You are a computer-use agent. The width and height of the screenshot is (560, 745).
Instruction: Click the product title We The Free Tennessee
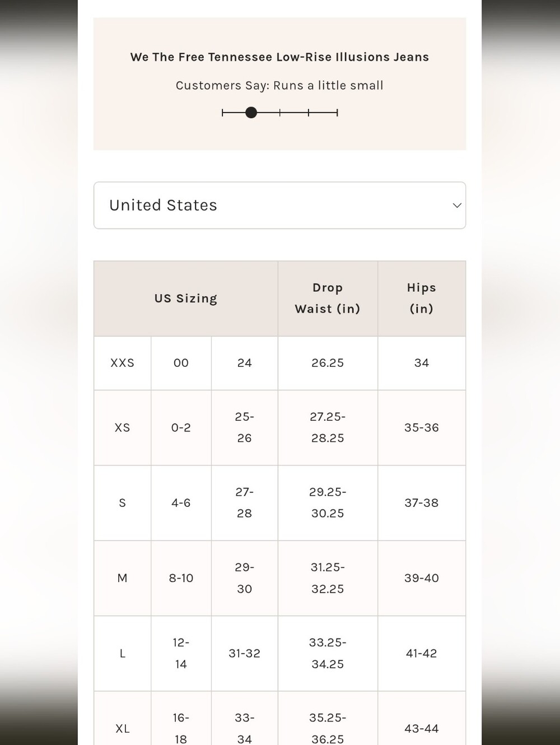pos(279,57)
